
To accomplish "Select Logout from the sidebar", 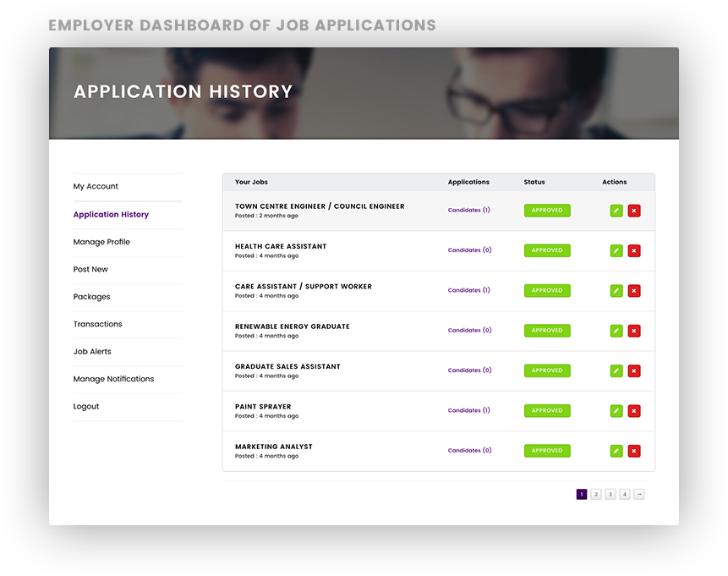I will [85, 406].
